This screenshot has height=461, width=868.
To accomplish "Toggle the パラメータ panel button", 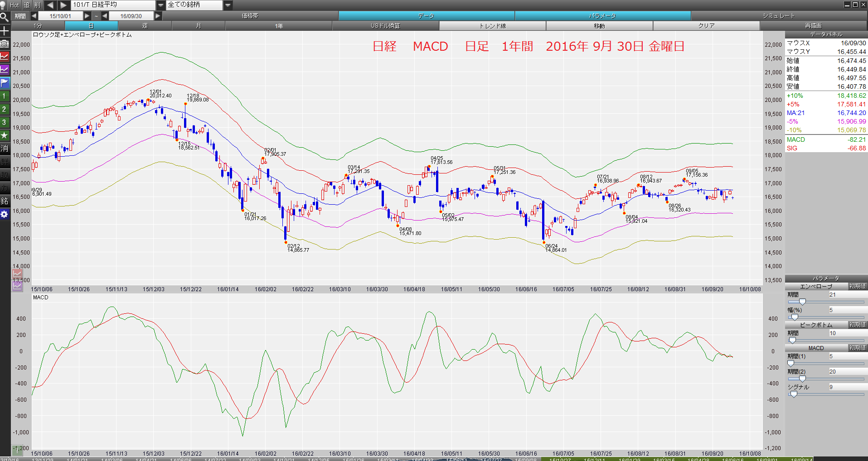I will click(602, 16).
